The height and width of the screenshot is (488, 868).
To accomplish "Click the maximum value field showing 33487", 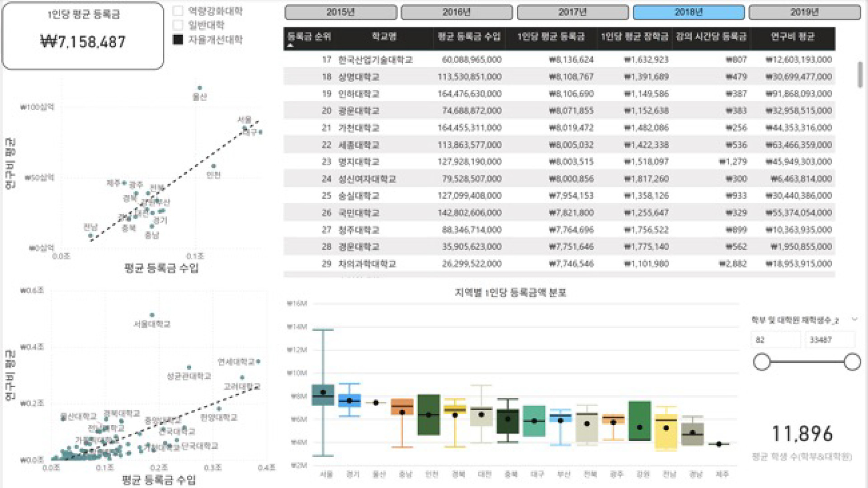I will coord(830,340).
